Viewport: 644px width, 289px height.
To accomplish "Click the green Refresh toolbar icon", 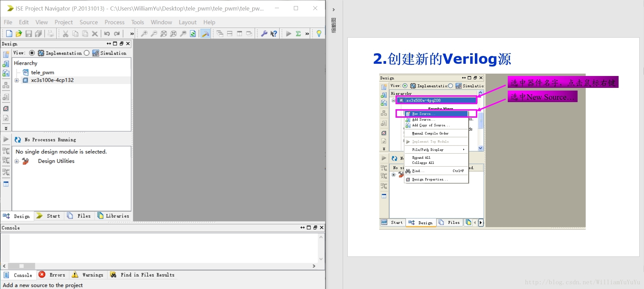I will [193, 34].
